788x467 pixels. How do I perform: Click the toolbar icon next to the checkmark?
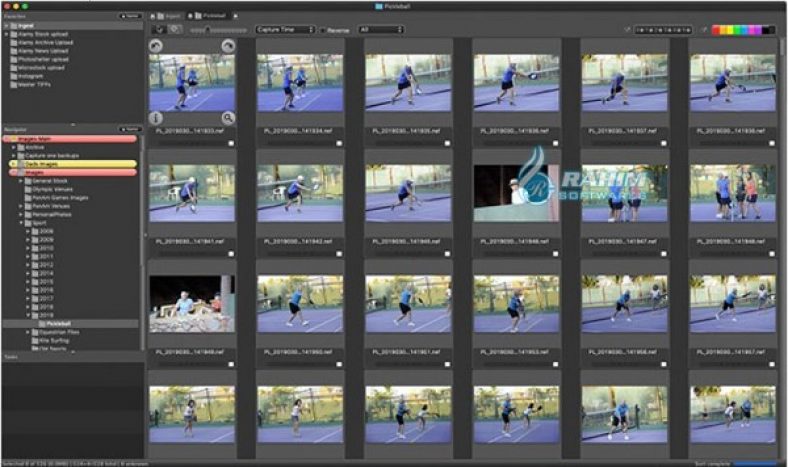tap(175, 30)
